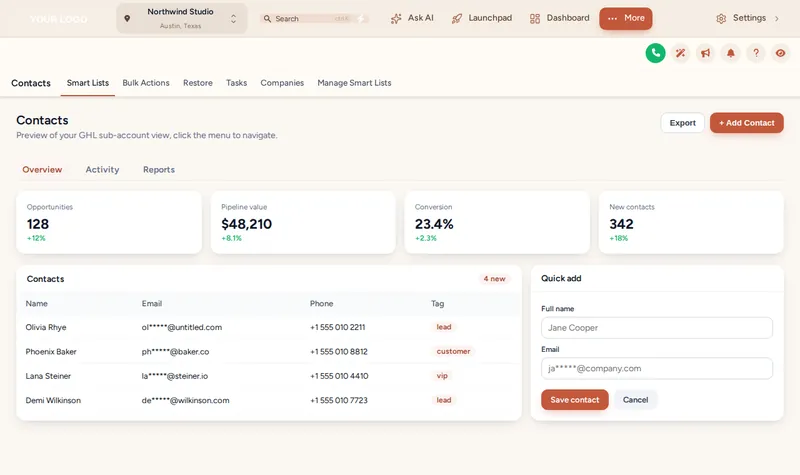
Task: Click the Quick add Email field
Action: click(x=657, y=368)
